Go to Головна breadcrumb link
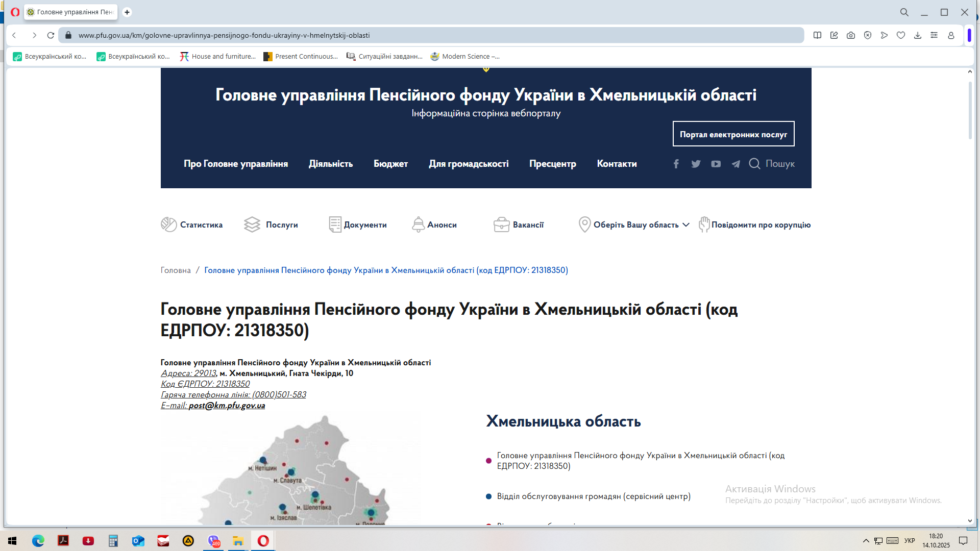The height and width of the screenshot is (551, 980). coord(176,270)
